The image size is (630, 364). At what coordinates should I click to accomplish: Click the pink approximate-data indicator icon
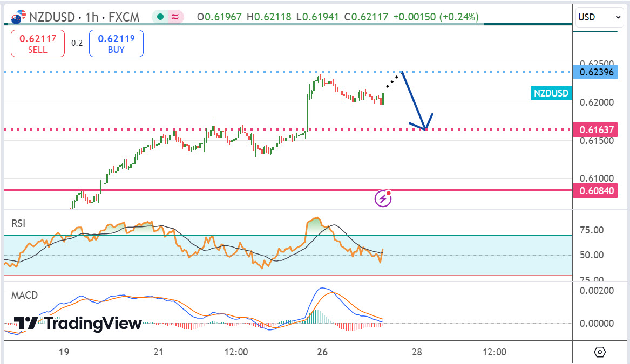point(175,17)
